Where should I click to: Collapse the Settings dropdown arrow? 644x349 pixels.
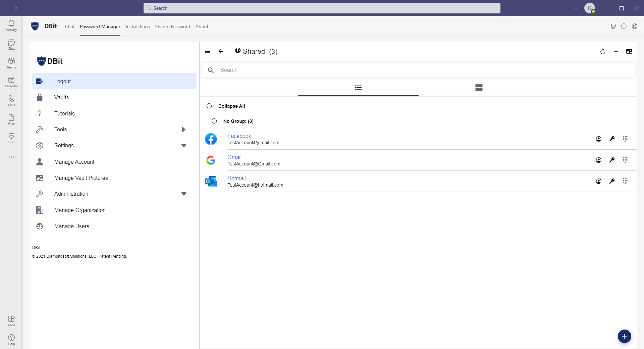pyautogui.click(x=184, y=146)
